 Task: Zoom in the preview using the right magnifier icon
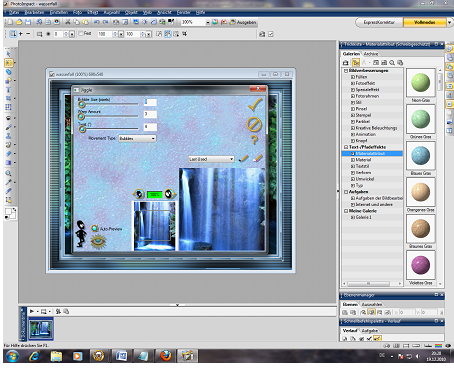point(170,194)
